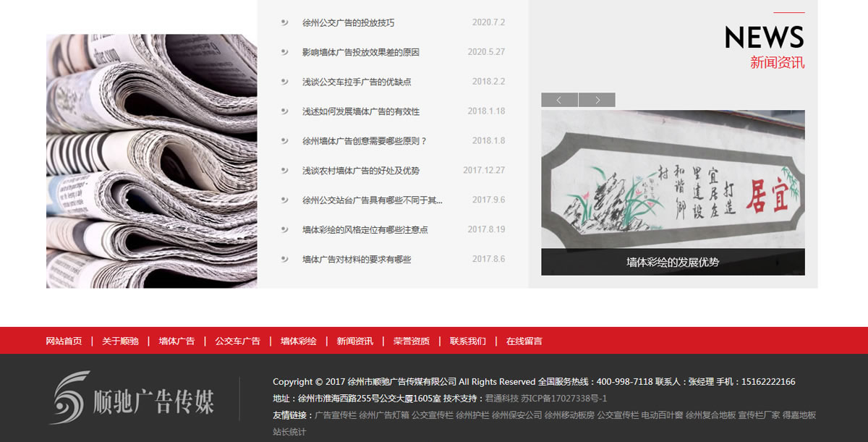This screenshot has height=442, width=868.
Task: Click the previous arrow in news carousel
Action: click(x=559, y=100)
